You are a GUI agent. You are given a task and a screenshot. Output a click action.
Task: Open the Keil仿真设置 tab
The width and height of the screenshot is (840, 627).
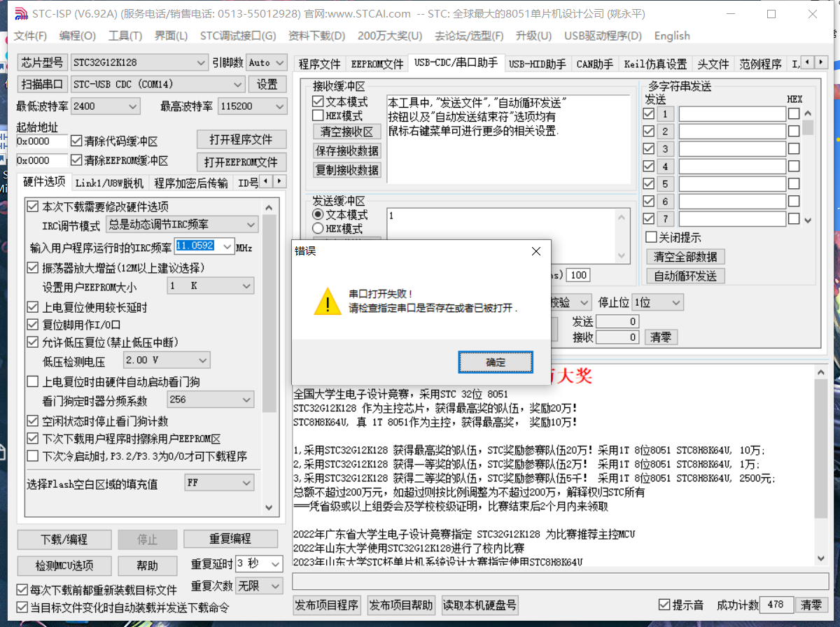[x=655, y=64]
